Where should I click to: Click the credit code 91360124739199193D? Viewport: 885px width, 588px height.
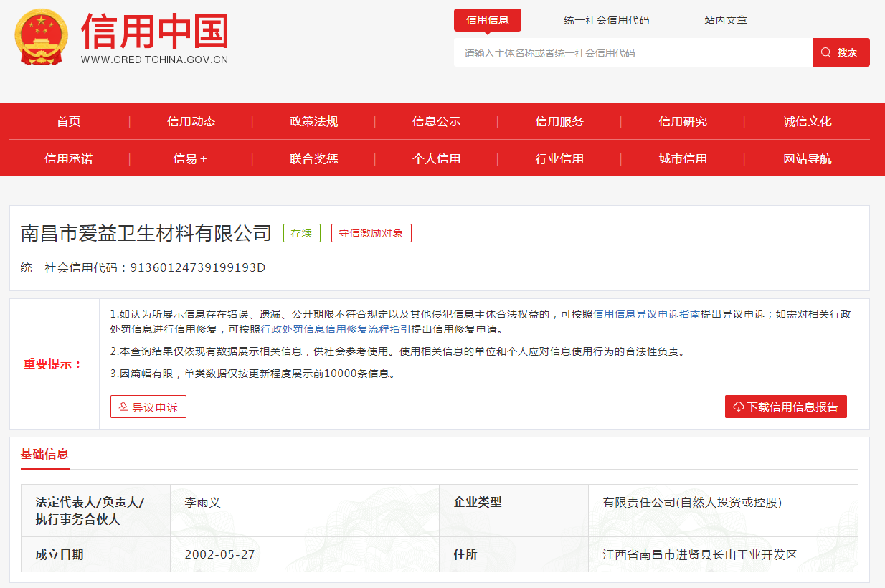(198, 268)
